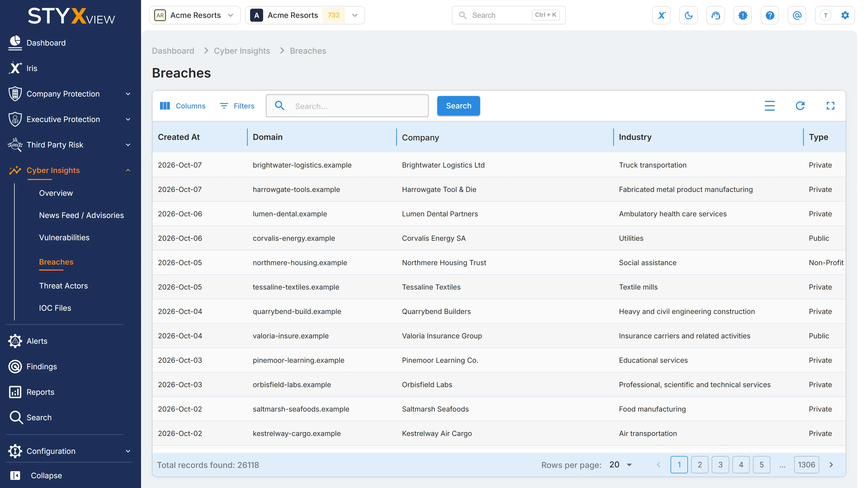The height and width of the screenshot is (488, 868).
Task: Open sidebar Search magnifier icon
Action: tap(16, 417)
